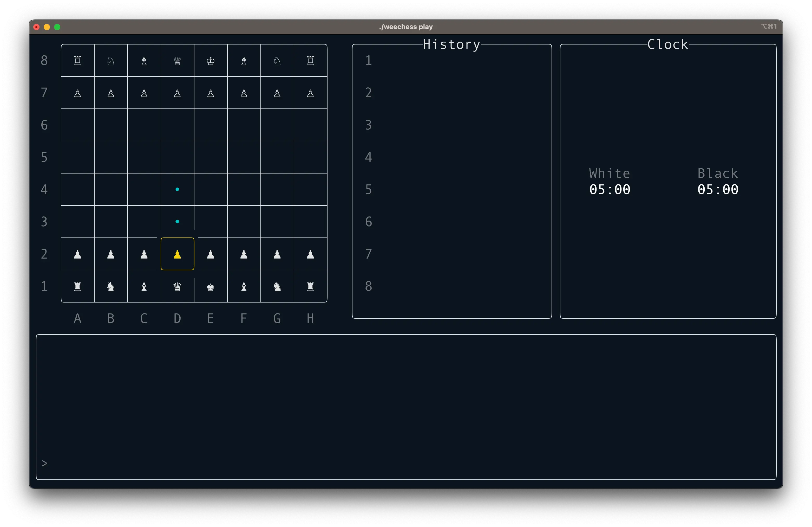The width and height of the screenshot is (812, 527).
Task: Click the Black clock time 05:00
Action: click(x=718, y=190)
